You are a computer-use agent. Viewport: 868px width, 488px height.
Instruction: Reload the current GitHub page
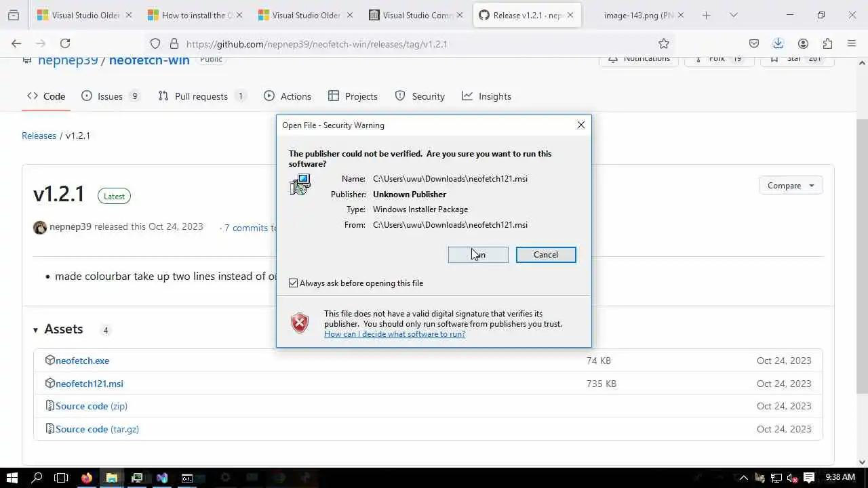click(65, 43)
